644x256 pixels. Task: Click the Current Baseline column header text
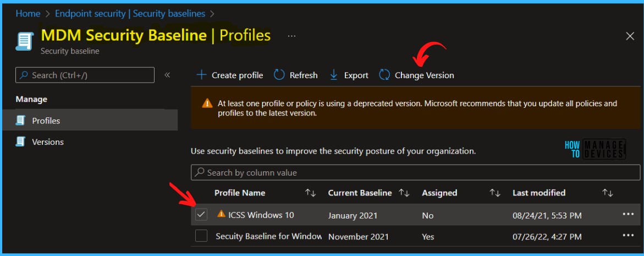pos(360,193)
